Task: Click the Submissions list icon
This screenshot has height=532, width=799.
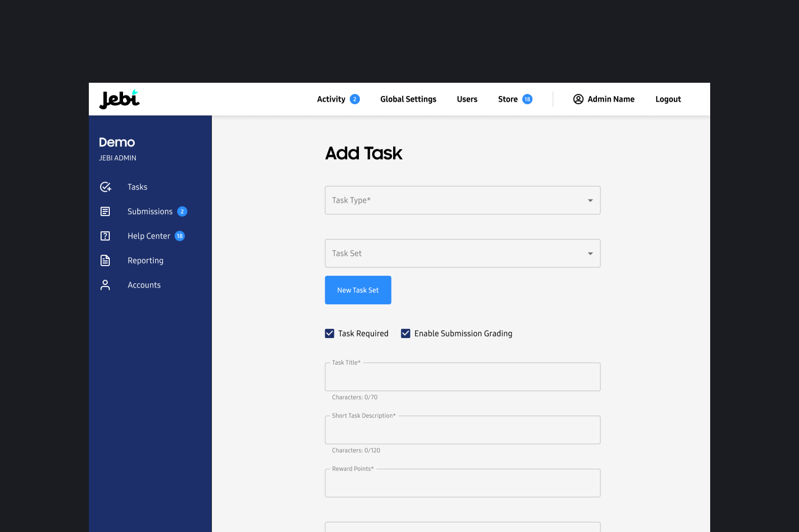Action: (105, 211)
